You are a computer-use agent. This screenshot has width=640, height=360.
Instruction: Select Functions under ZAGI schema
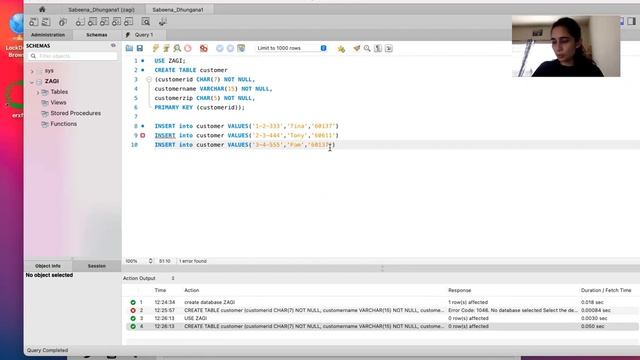[63, 124]
